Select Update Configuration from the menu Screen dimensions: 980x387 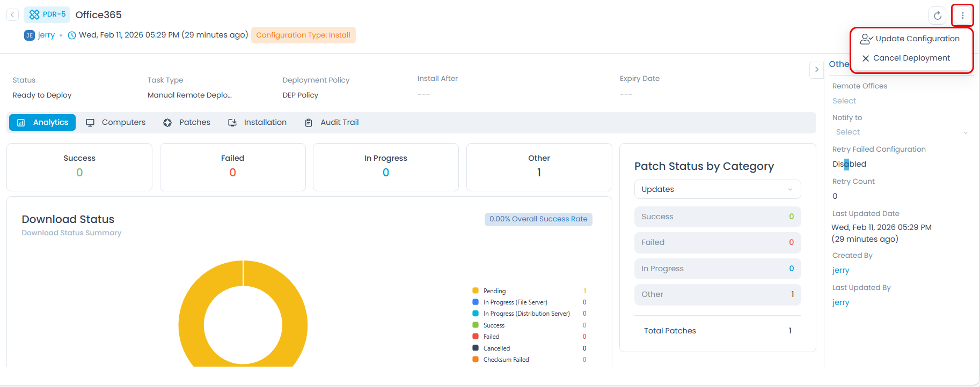pos(917,39)
